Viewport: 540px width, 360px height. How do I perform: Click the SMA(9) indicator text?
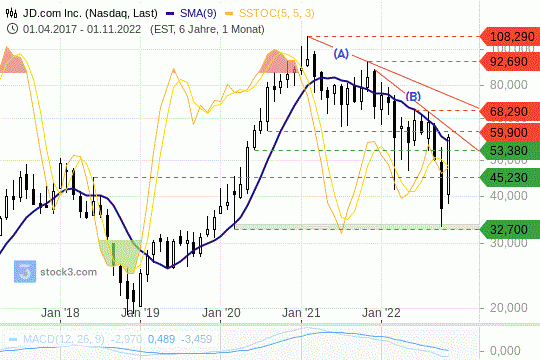198,13
